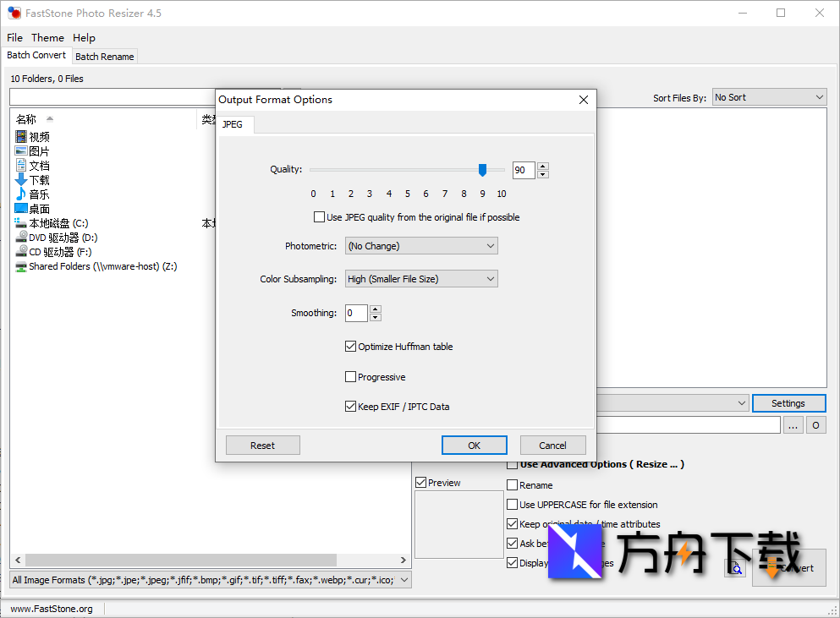Enable Use JPEG quality from original file

319,217
